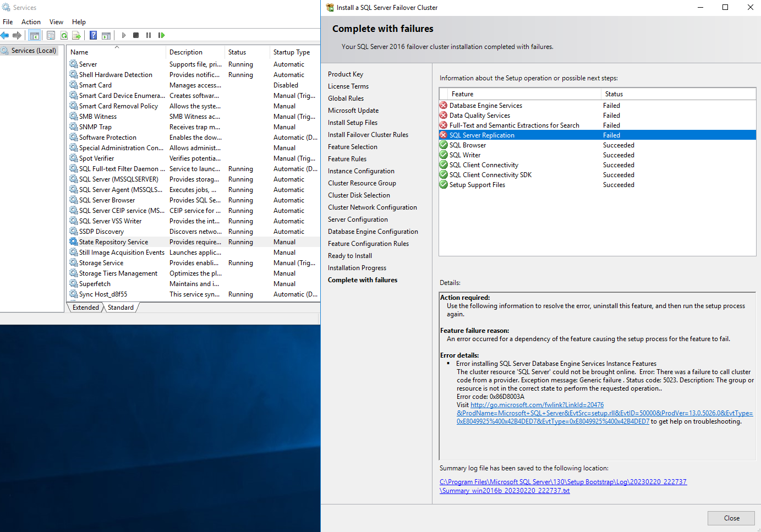Select SQL Server CEIP service row

point(194,211)
